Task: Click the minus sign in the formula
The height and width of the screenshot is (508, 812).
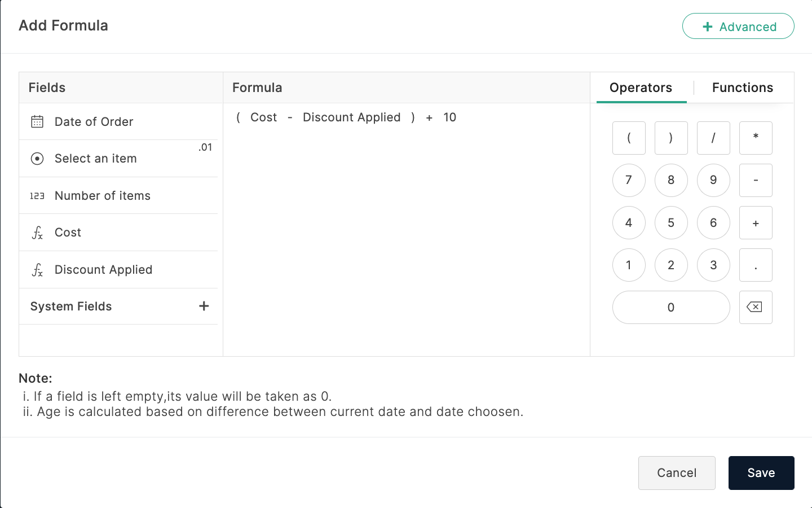Action: [x=290, y=118]
